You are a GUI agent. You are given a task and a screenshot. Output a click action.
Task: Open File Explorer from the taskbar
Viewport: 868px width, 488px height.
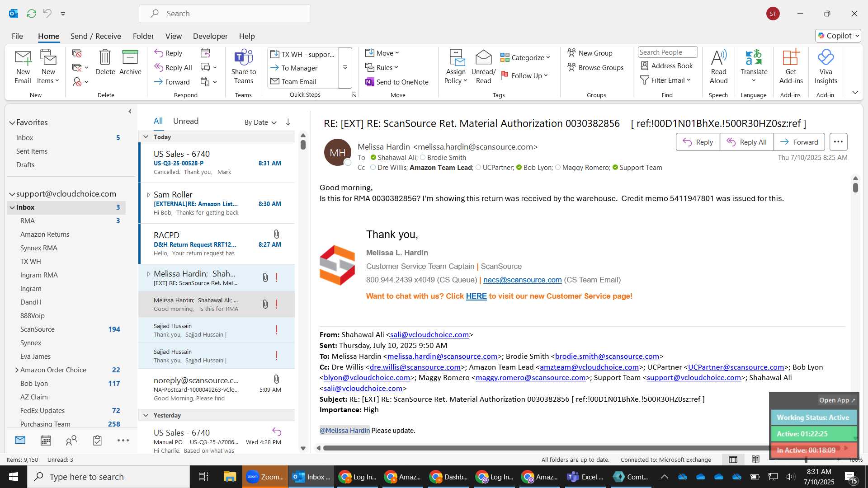pos(230,477)
